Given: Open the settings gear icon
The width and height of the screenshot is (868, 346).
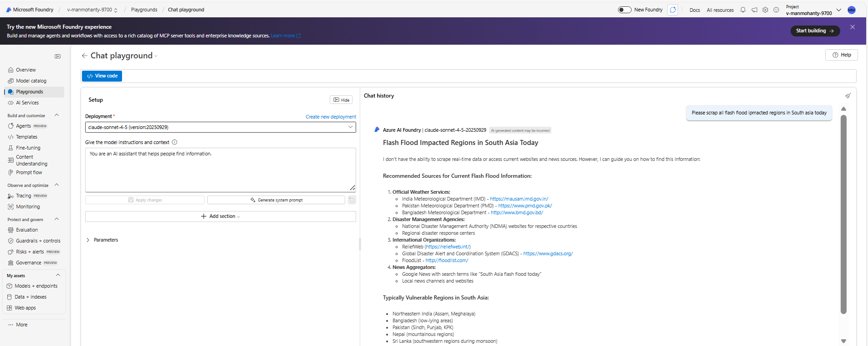Looking at the screenshot, I should click(x=765, y=10).
